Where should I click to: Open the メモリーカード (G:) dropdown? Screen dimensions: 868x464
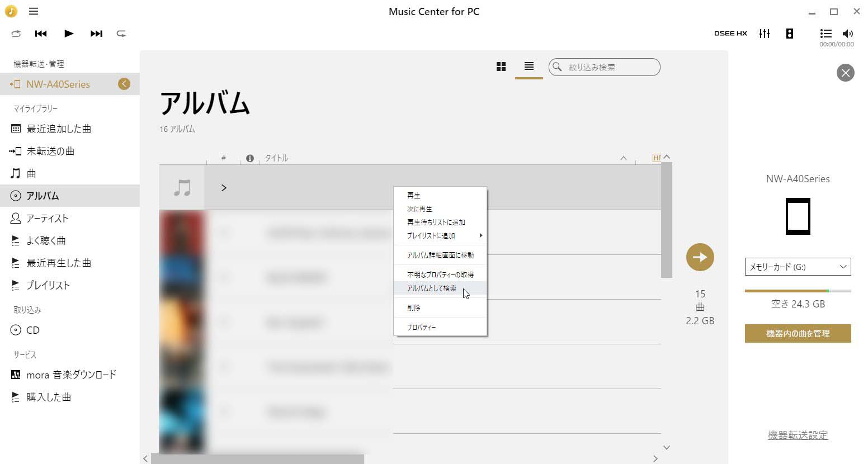[x=798, y=267]
